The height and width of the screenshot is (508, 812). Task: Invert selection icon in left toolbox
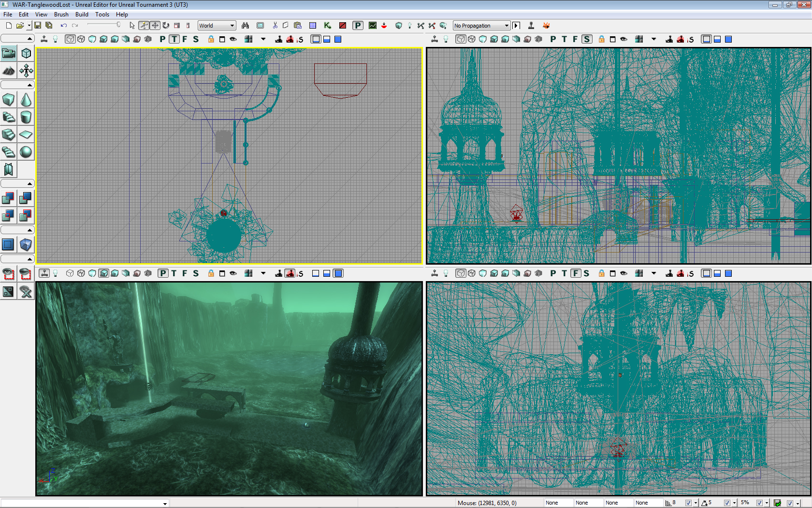click(9, 291)
